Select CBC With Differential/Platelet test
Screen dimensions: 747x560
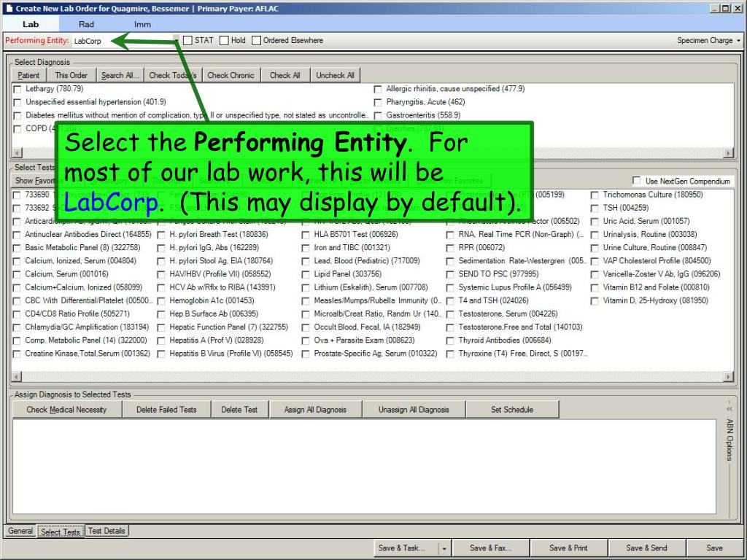coord(17,301)
